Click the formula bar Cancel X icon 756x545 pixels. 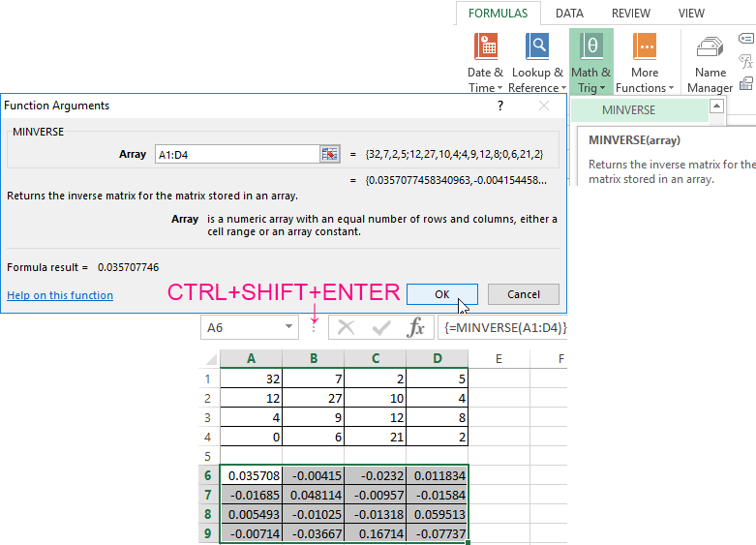(347, 328)
